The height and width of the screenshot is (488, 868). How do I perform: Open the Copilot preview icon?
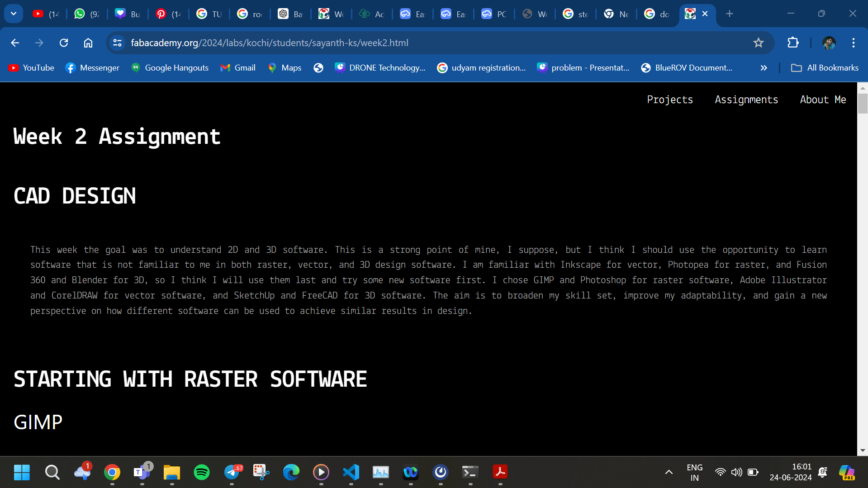tap(847, 472)
